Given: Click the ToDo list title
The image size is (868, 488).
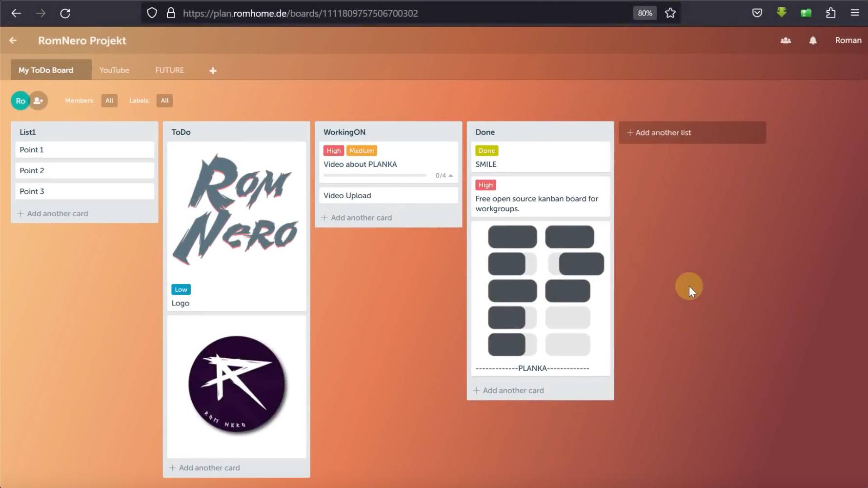Looking at the screenshot, I should [x=181, y=132].
